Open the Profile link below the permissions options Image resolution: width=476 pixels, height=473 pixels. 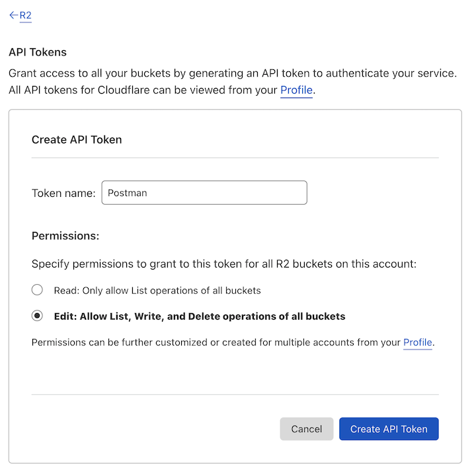(418, 342)
